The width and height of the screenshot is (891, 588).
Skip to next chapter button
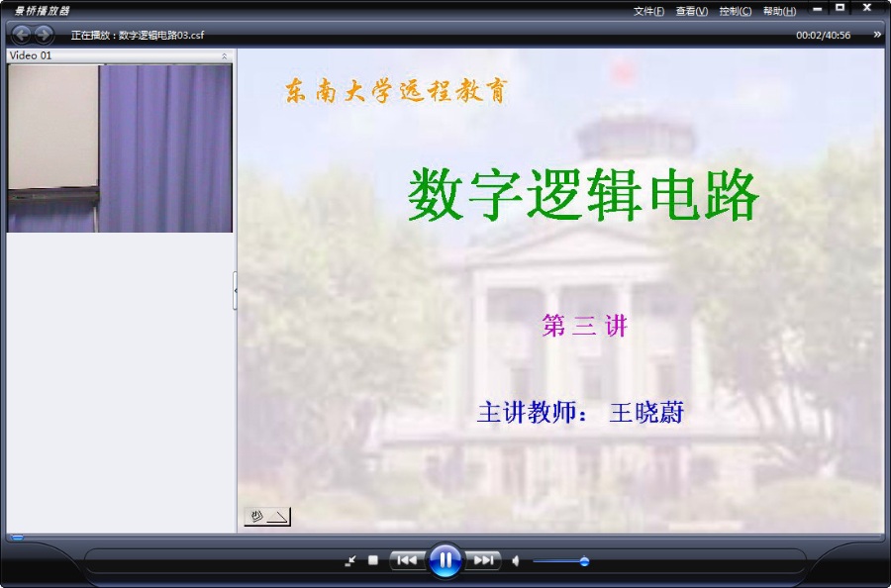click(483, 560)
